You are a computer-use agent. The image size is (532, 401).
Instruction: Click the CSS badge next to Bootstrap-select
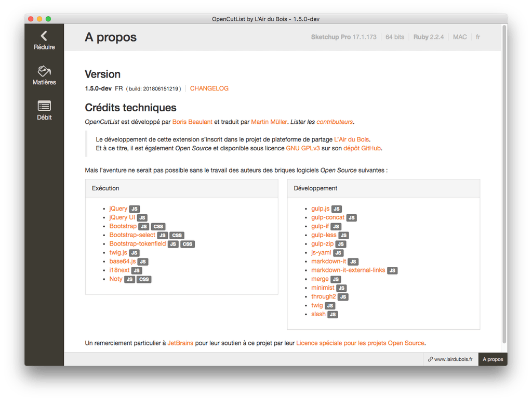coord(177,235)
